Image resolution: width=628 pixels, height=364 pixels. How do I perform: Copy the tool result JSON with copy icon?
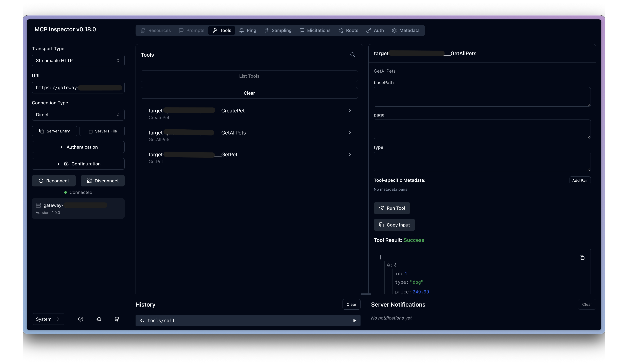click(582, 257)
